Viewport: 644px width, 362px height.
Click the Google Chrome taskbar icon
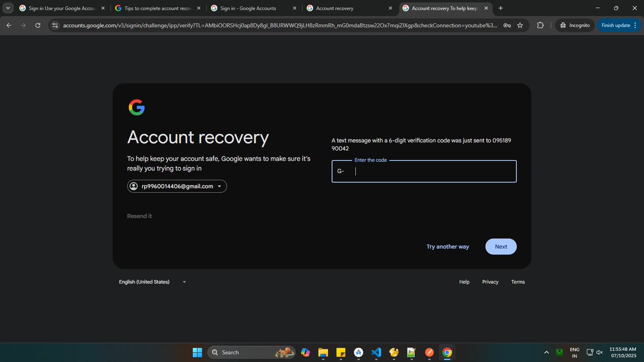click(x=447, y=352)
